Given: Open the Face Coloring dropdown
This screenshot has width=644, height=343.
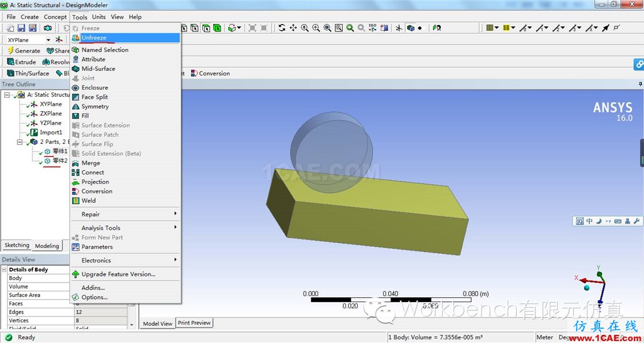Looking at the screenshot, I should [x=496, y=28].
